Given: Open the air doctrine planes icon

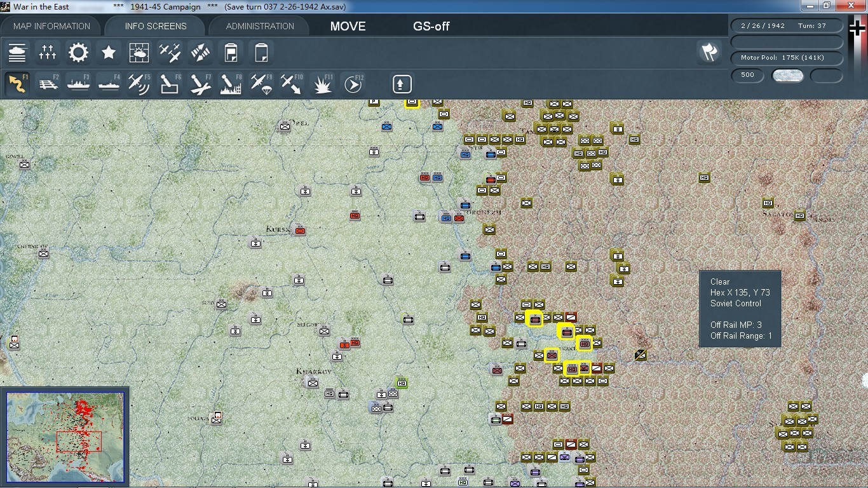Looking at the screenshot, I should [x=170, y=52].
